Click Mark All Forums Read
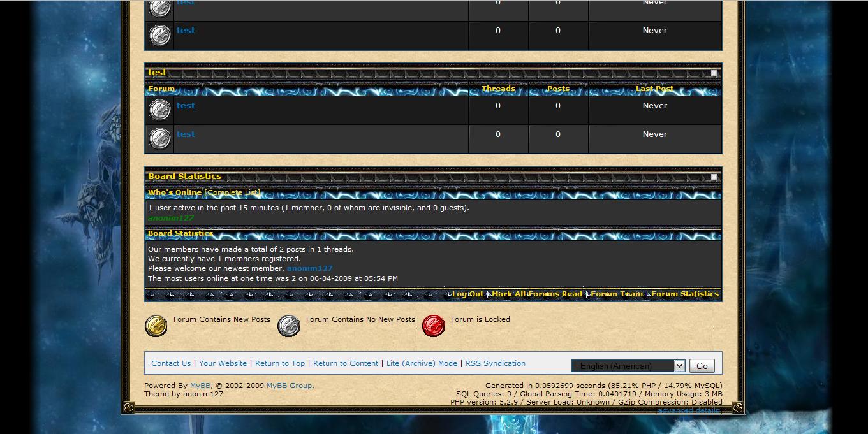The image size is (868, 434). pos(537,294)
